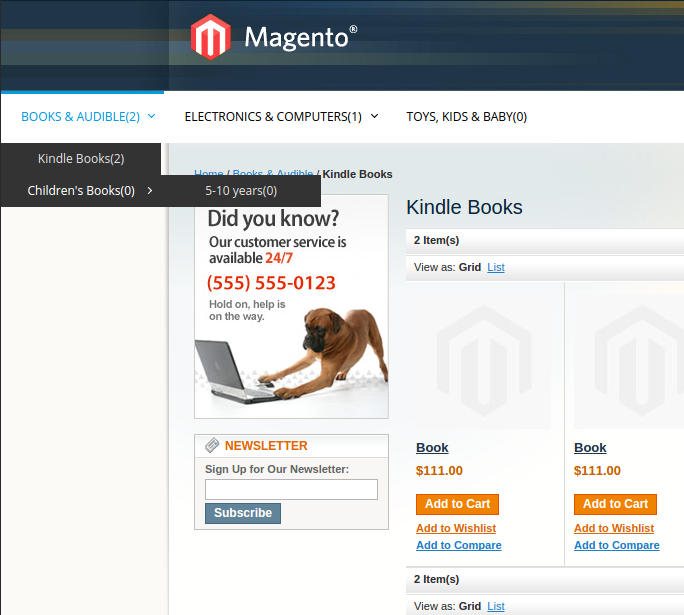
Task: Add first Book to wishlist
Action: [x=456, y=528]
